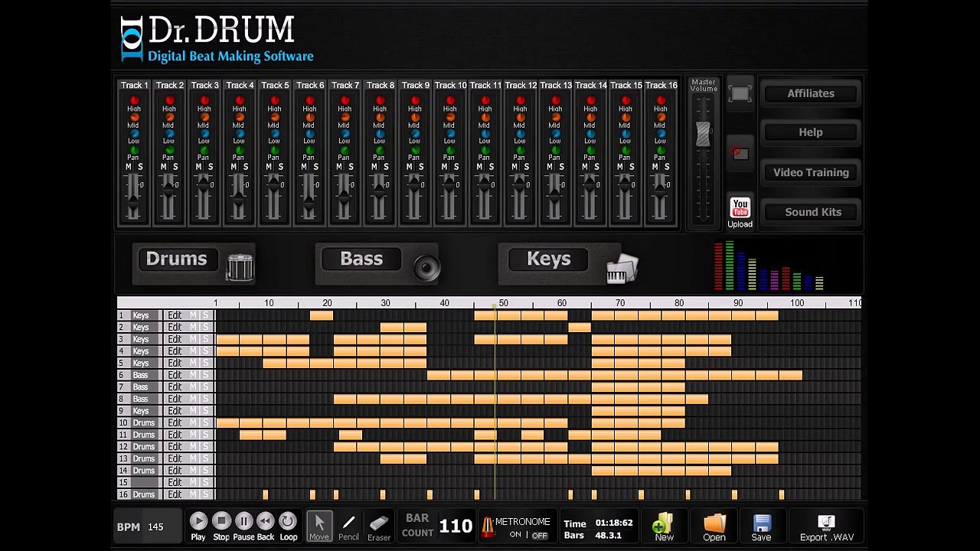The width and height of the screenshot is (980, 551).
Task: Open the Sound Kits page
Action: click(x=812, y=212)
